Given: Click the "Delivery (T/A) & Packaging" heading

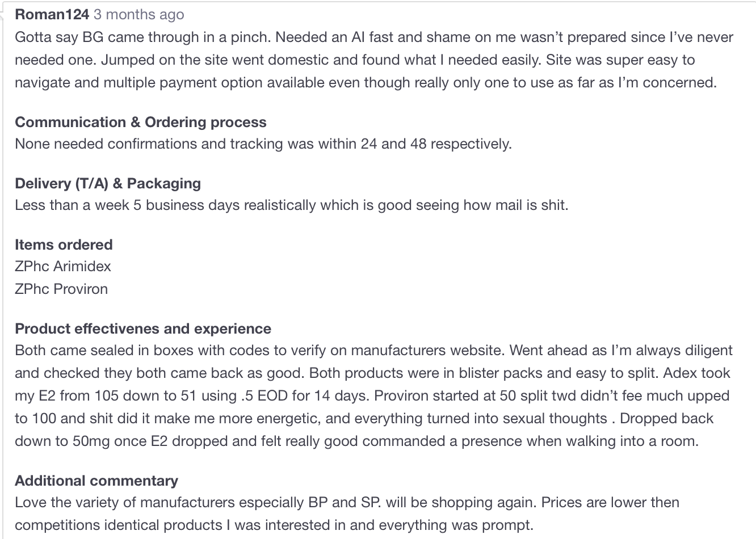Looking at the screenshot, I should point(108,183).
